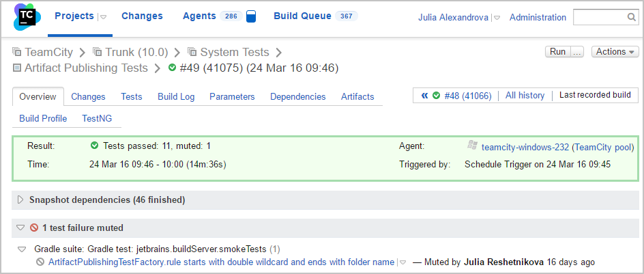
Task: Expand Snapshot dependencies section
Action: pos(20,200)
